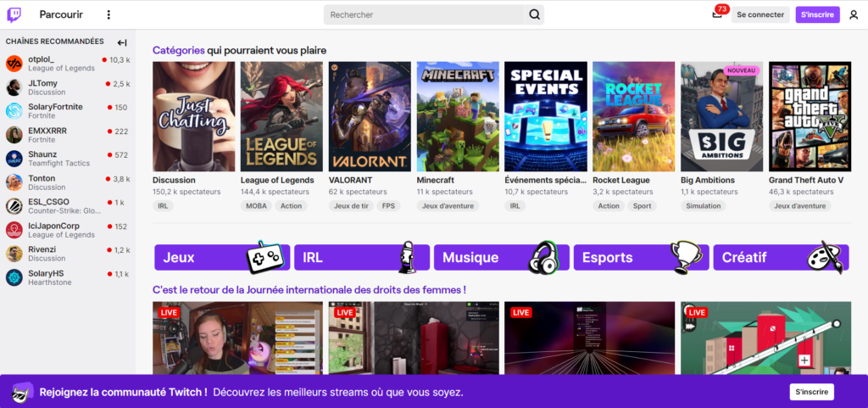
Task: Click the Grand Theft Auto V title
Action: (x=806, y=181)
